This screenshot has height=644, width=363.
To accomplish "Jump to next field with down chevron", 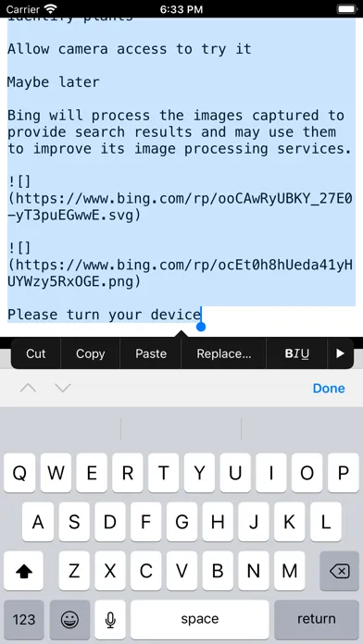I will pos(63,388).
